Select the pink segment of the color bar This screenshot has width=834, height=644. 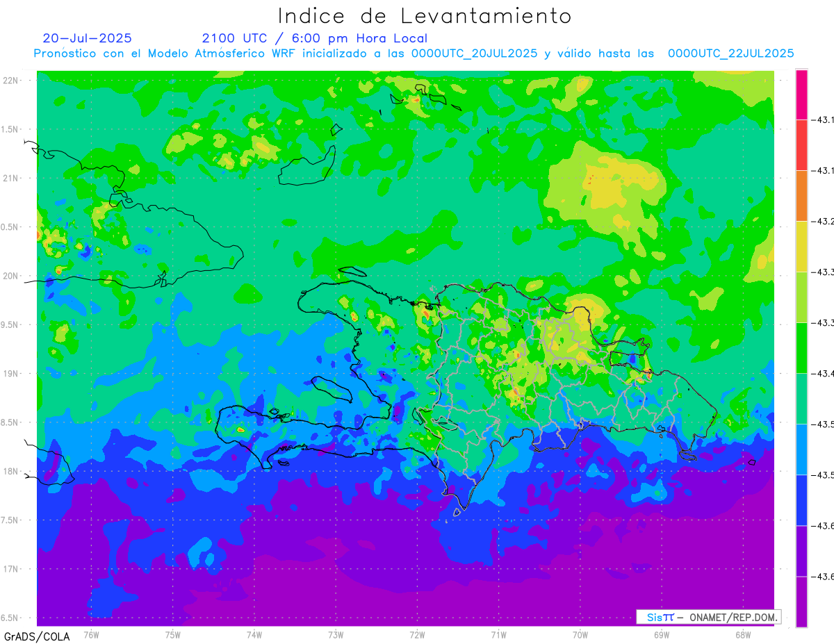tap(801, 94)
